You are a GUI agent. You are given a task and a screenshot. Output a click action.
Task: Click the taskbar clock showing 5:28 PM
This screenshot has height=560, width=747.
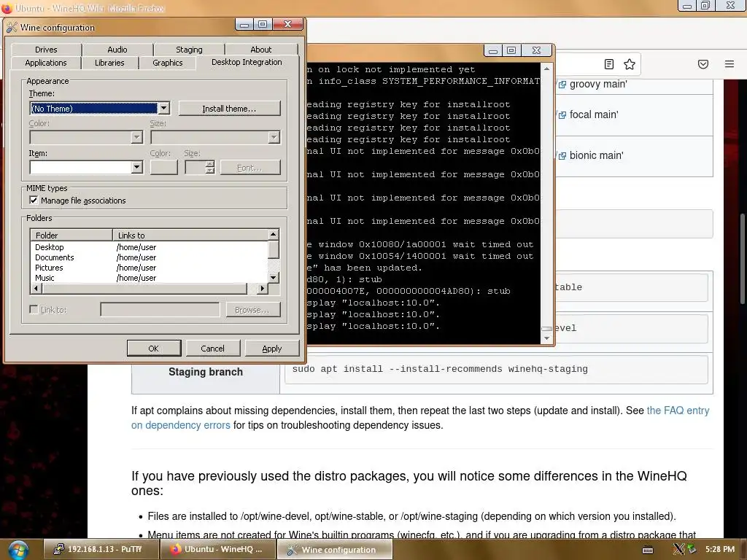720,549
